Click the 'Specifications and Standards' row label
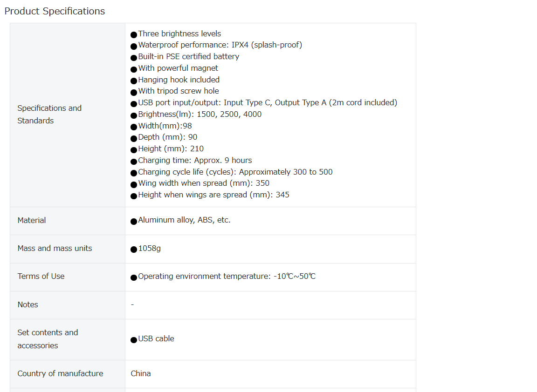Image resolution: width=537 pixels, height=392 pixels. (49, 114)
